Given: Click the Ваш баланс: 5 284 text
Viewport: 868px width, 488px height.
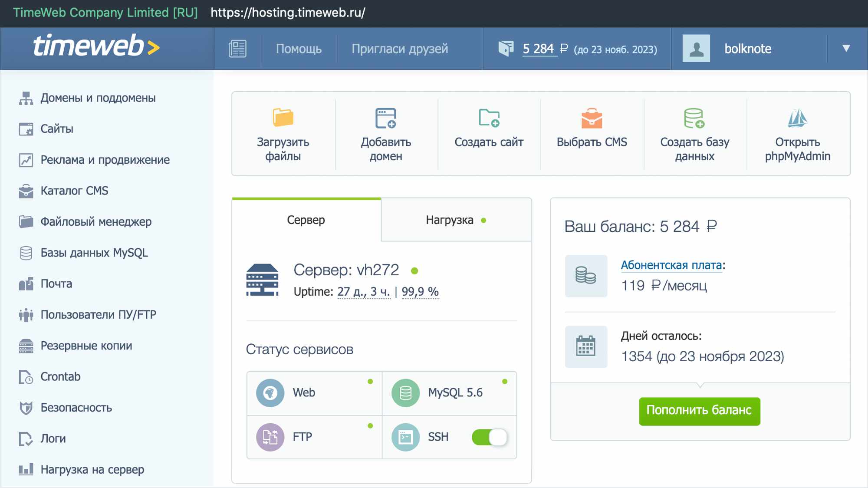Looking at the screenshot, I should [641, 227].
